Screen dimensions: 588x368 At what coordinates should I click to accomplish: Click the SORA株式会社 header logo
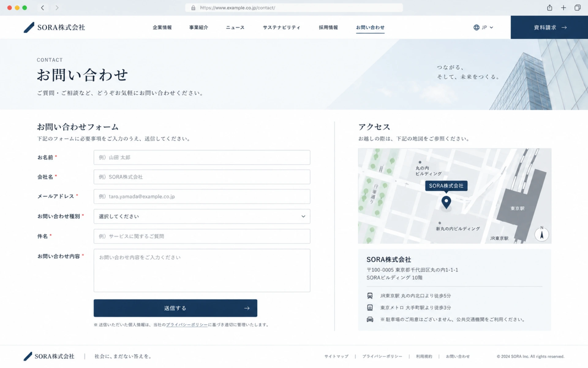[x=54, y=27]
